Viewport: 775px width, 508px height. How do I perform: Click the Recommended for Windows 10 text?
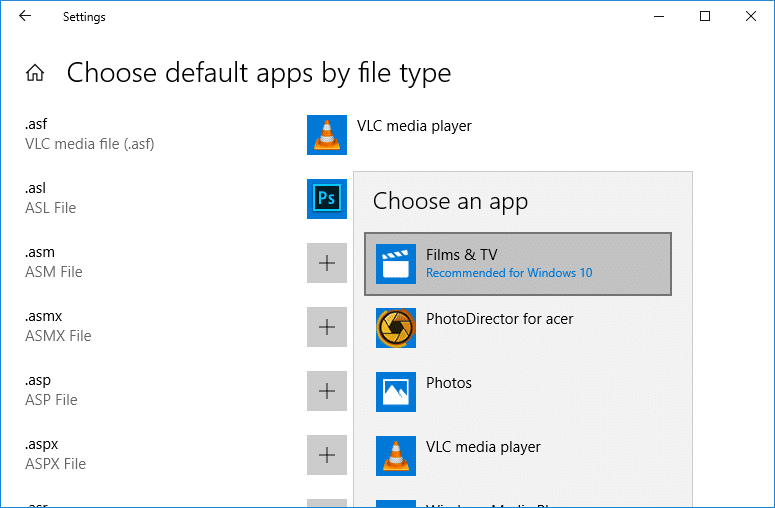click(509, 273)
